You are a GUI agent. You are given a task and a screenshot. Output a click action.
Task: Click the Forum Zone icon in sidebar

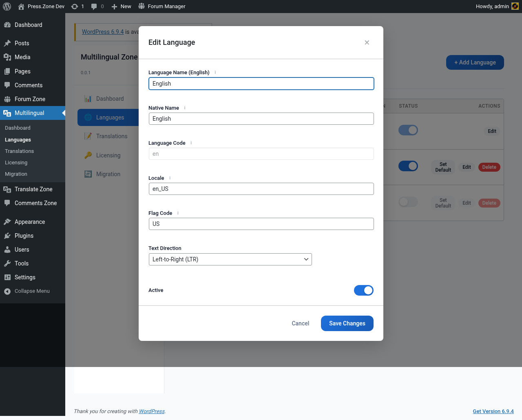[7, 99]
